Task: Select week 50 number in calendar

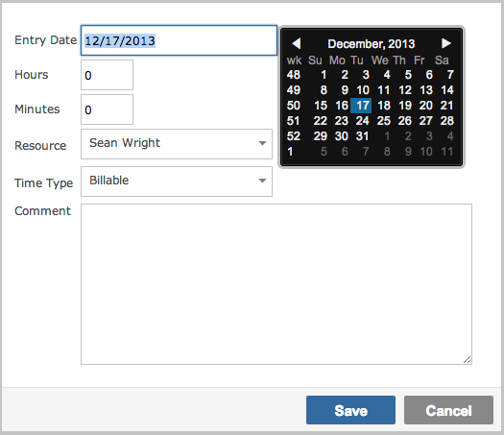Action: coord(294,106)
